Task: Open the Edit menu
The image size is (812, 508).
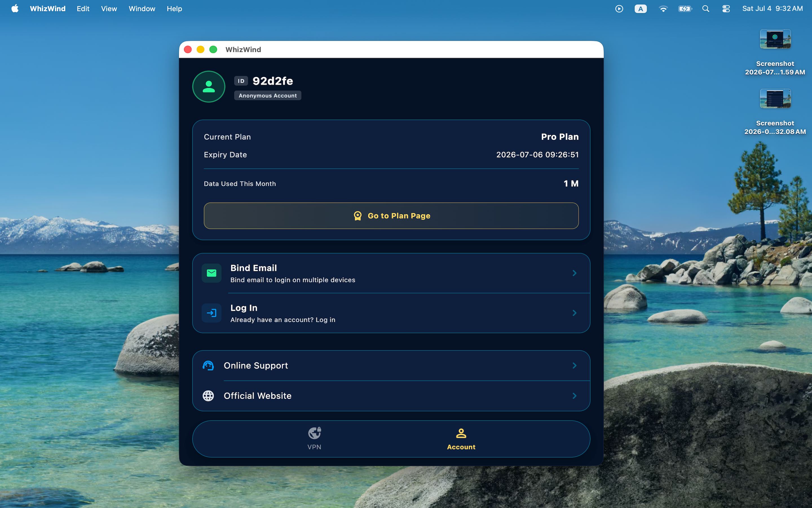Action: (83, 9)
